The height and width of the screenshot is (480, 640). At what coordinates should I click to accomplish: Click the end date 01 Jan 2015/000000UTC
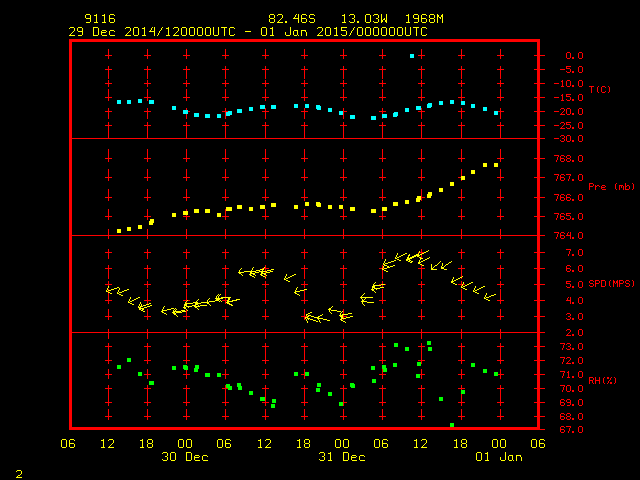(x=344, y=32)
